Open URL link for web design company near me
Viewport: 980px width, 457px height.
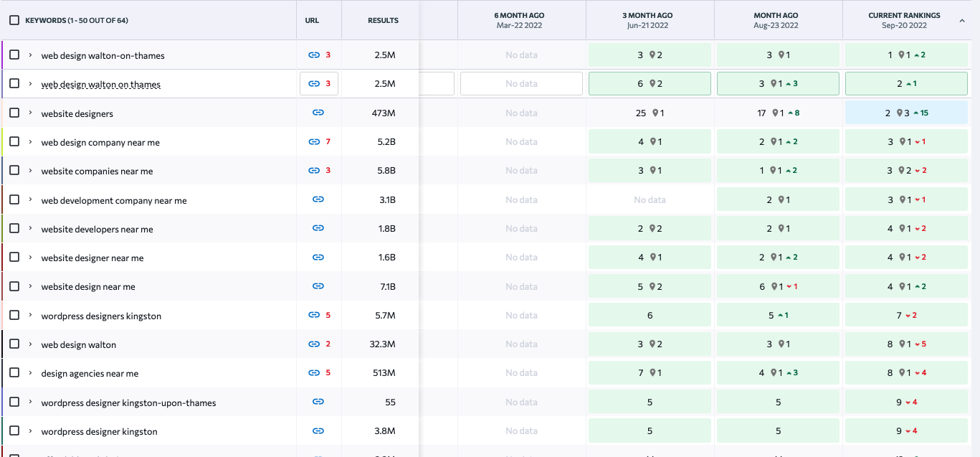point(314,142)
